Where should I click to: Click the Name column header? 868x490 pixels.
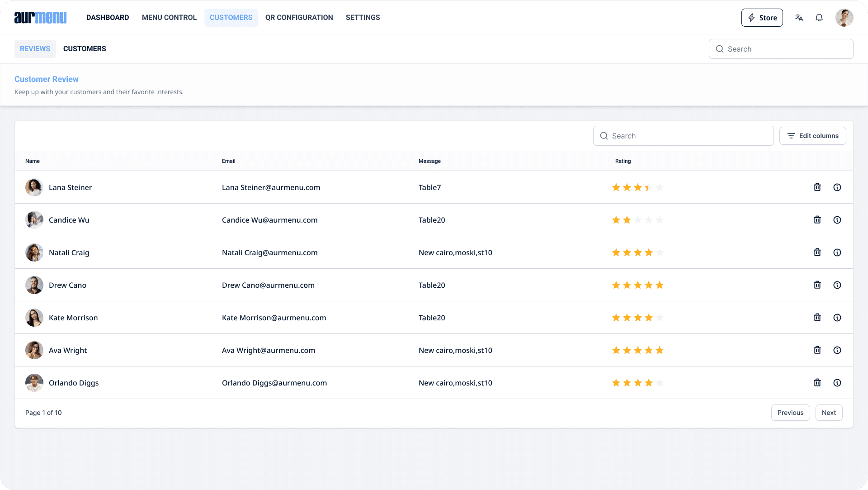point(32,161)
